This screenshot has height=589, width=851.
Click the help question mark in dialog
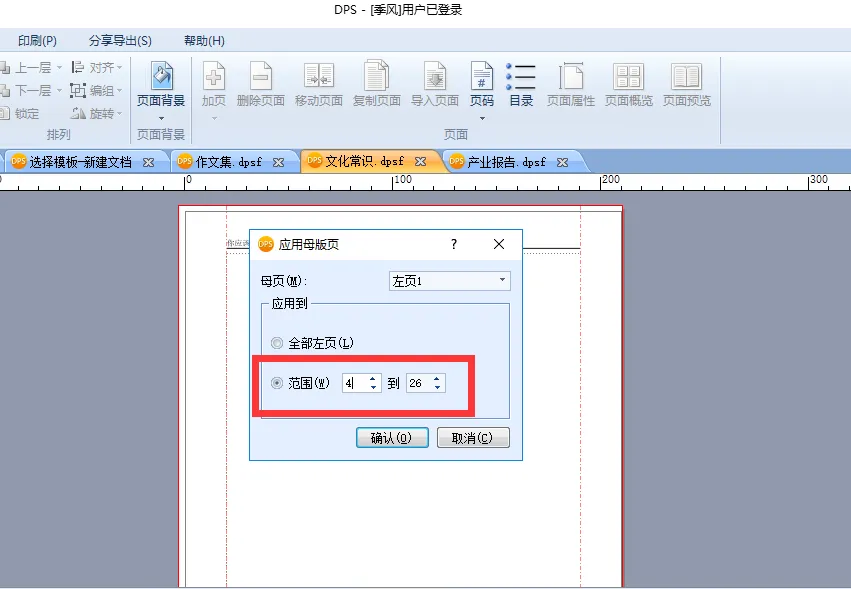(454, 244)
